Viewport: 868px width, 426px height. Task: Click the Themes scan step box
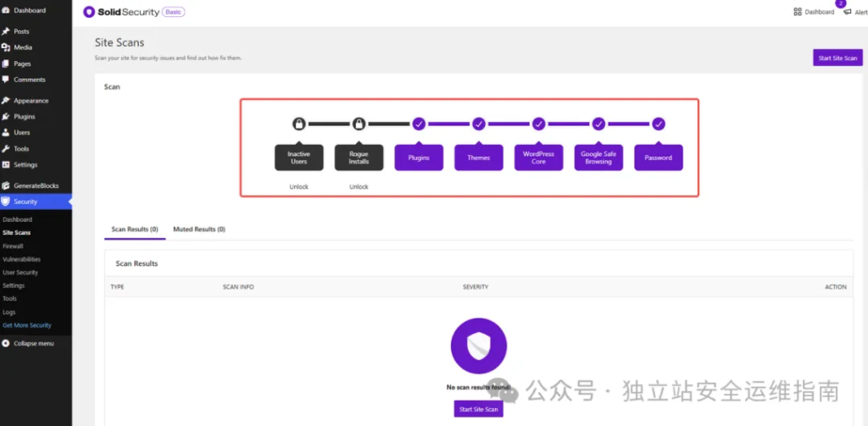click(x=479, y=158)
